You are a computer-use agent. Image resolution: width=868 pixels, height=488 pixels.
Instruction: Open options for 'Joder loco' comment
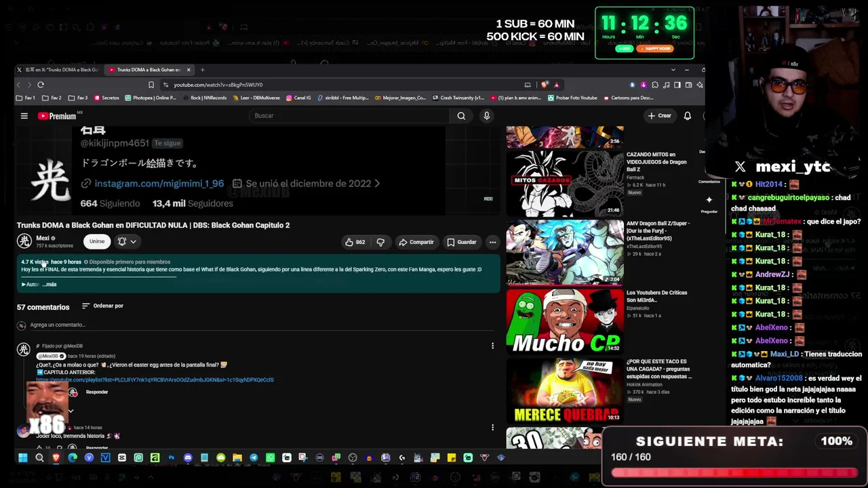tap(493, 428)
